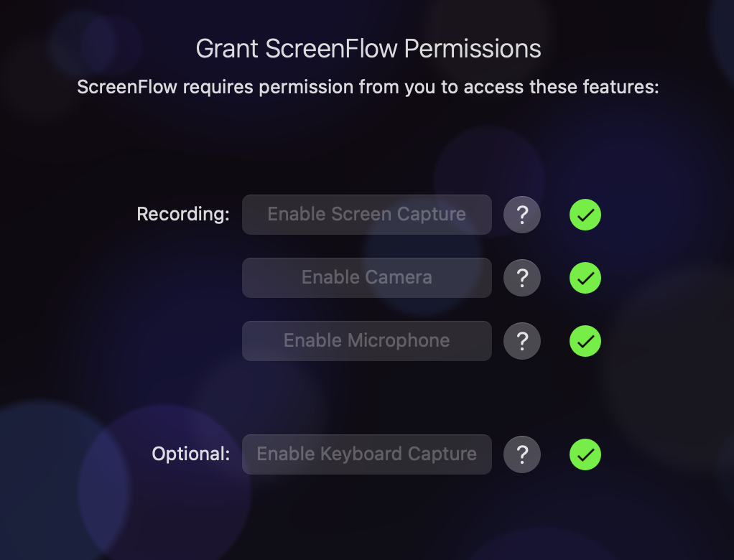Image resolution: width=734 pixels, height=560 pixels.
Task: Open help for Enable Microphone
Action: (x=522, y=341)
